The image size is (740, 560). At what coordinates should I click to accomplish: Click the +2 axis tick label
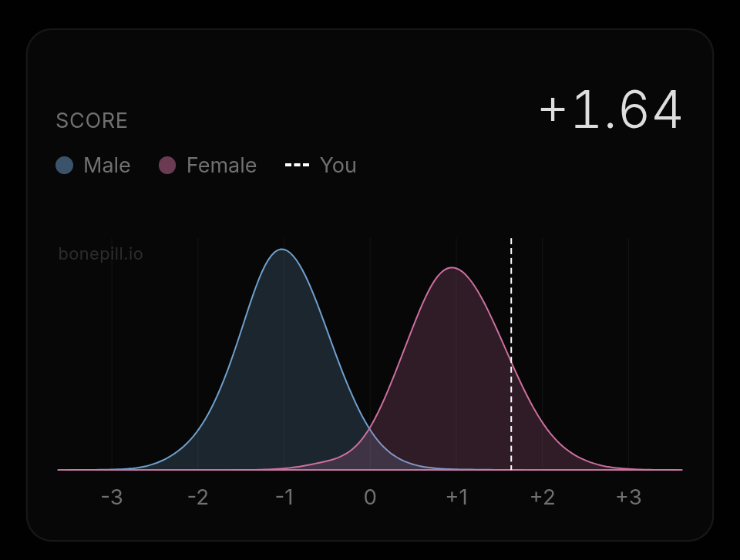tap(542, 498)
